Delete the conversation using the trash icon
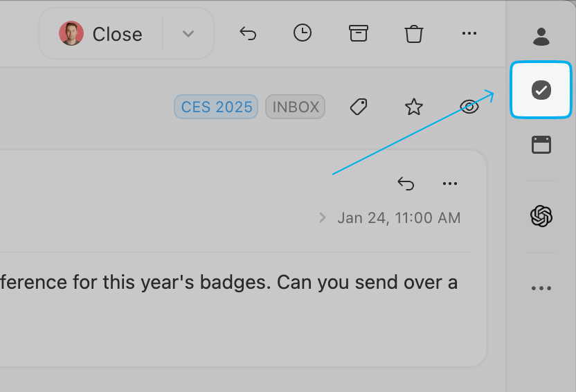 pyautogui.click(x=413, y=33)
